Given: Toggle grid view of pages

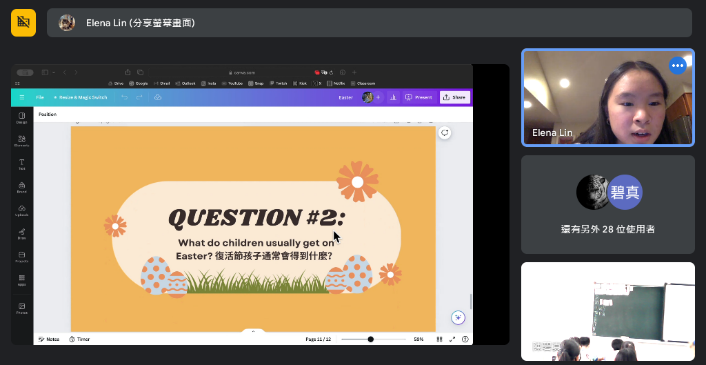Looking at the screenshot, I should [x=439, y=339].
